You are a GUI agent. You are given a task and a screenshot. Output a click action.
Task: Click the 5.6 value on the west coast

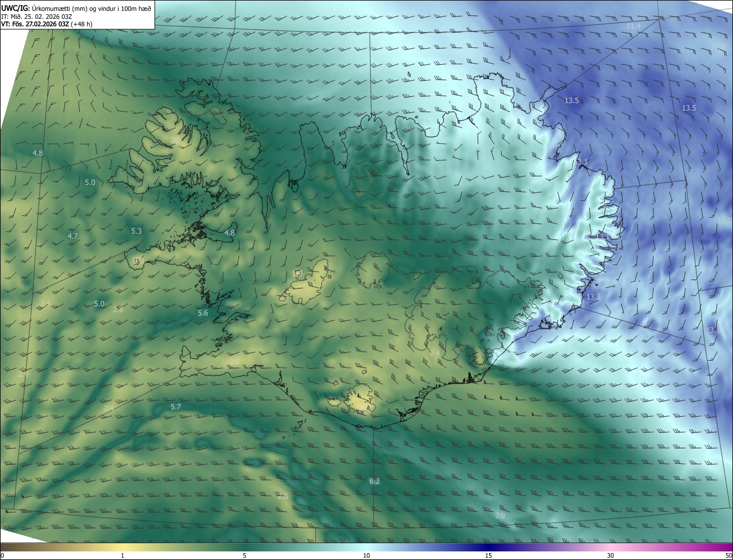(x=203, y=313)
